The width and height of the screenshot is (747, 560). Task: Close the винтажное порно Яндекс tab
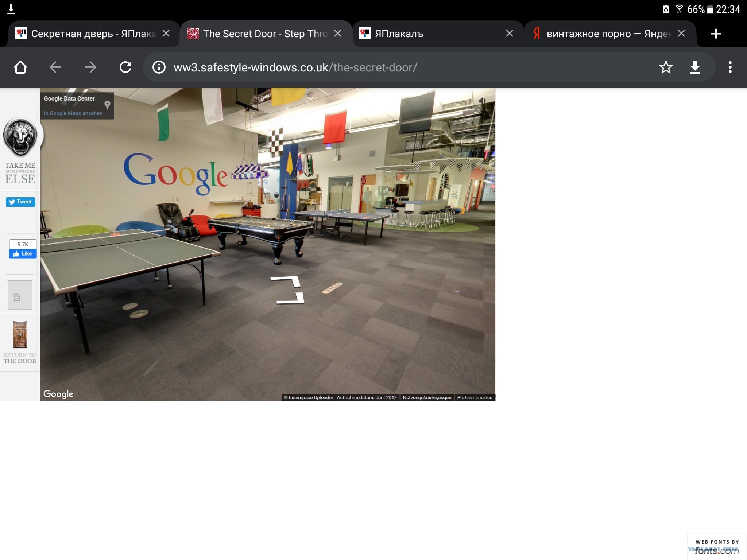coord(681,34)
